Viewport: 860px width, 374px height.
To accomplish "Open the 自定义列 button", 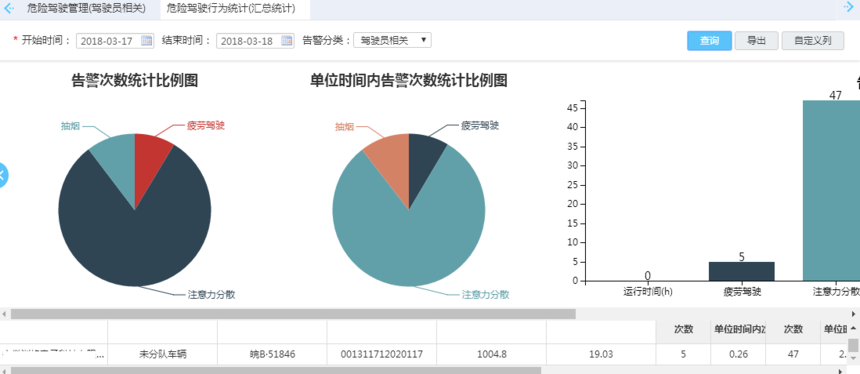I will [813, 41].
